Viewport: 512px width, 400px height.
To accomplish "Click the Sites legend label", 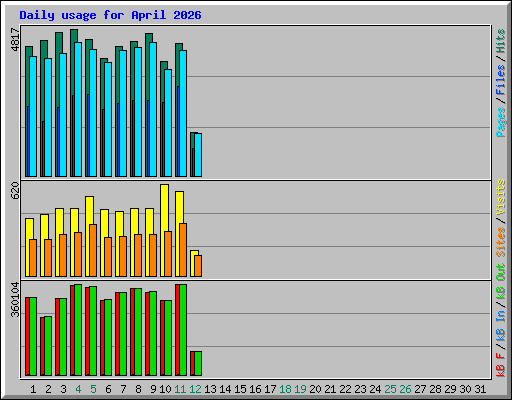I will [501, 242].
